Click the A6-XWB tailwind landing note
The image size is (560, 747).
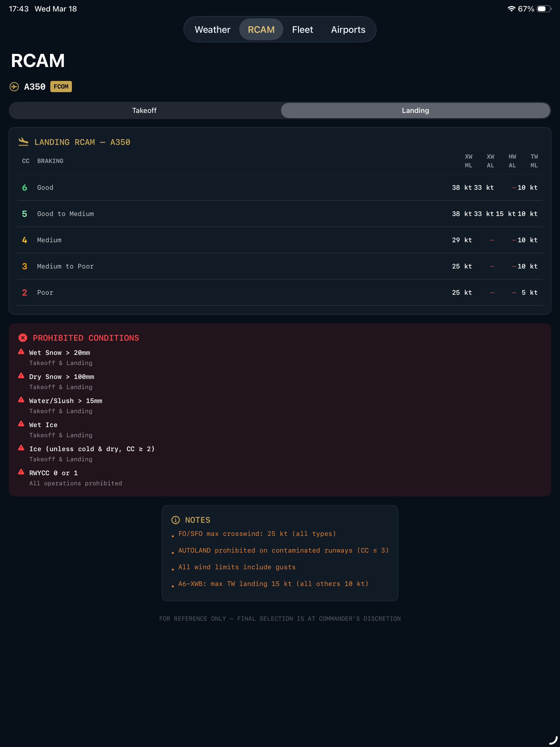point(273,583)
